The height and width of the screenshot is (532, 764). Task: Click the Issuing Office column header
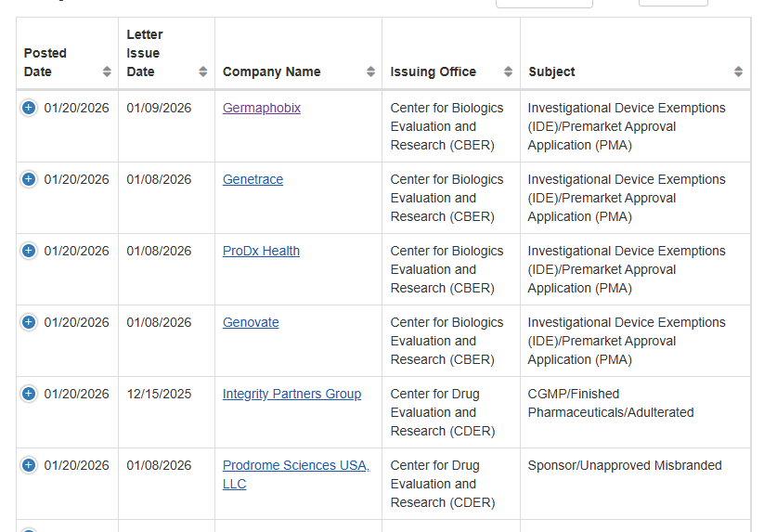coord(434,71)
